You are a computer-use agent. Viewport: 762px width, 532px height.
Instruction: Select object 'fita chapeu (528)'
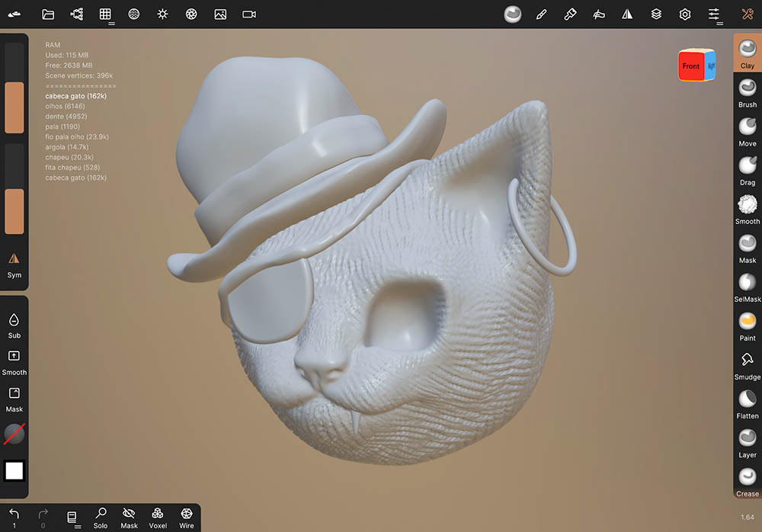pos(72,167)
